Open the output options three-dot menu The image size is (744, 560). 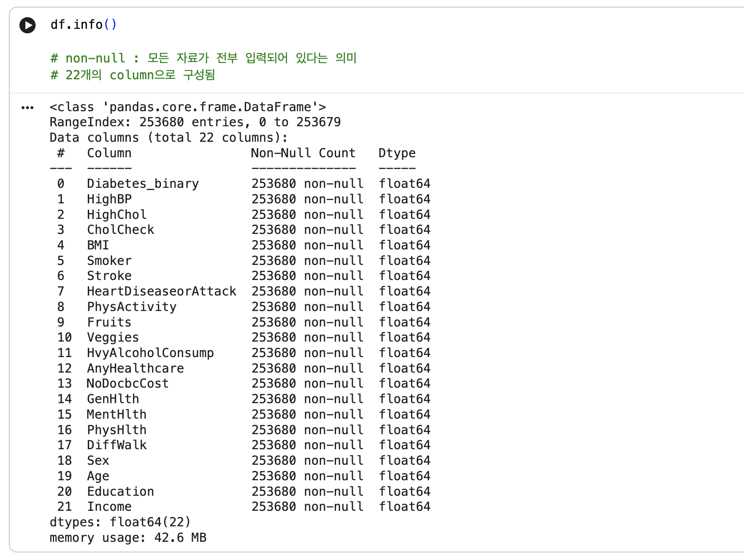click(27, 108)
